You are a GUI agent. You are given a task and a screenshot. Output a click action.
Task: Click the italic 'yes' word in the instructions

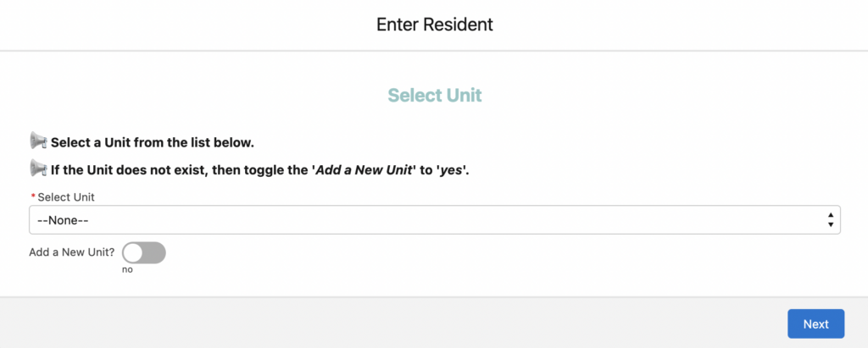click(x=451, y=170)
